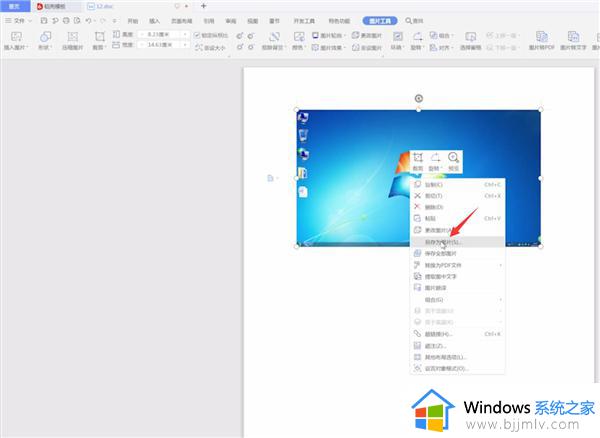Choose 设置对象格式(O) in the context menu
The image size is (600, 438).
(458, 368)
